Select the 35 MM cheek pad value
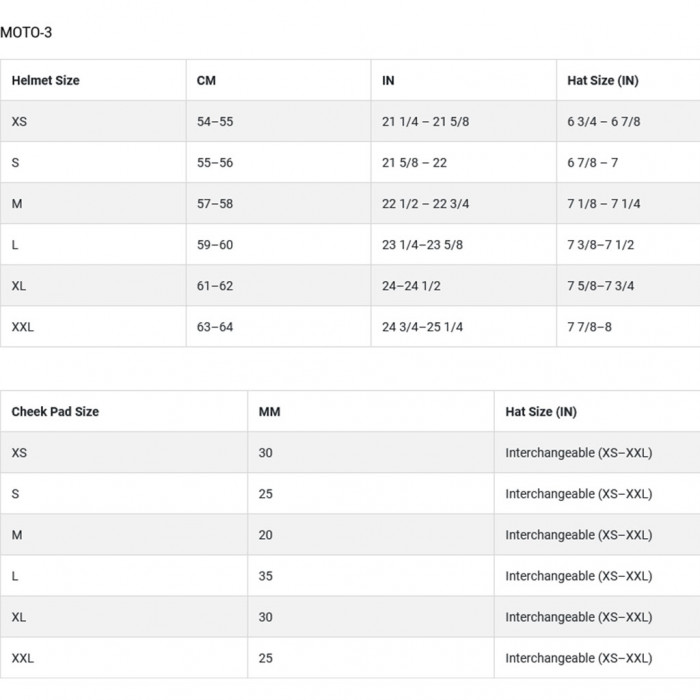This screenshot has height=700, width=700. (265, 576)
